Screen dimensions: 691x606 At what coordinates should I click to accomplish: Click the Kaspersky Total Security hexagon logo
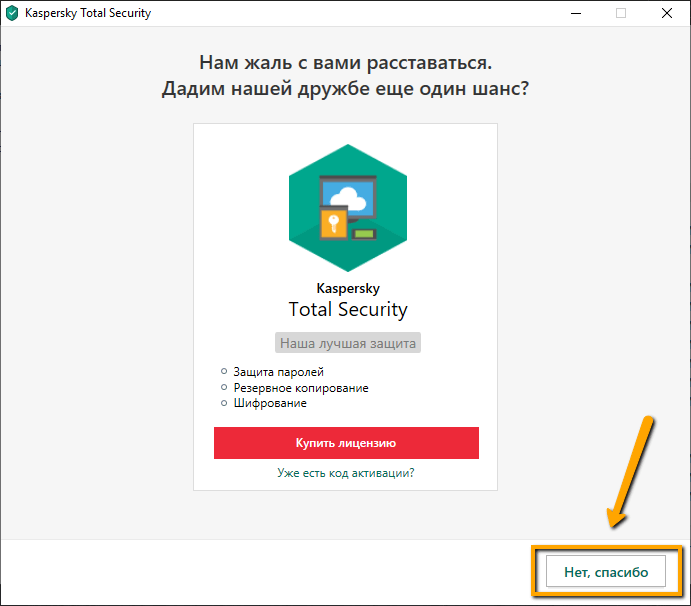348,208
